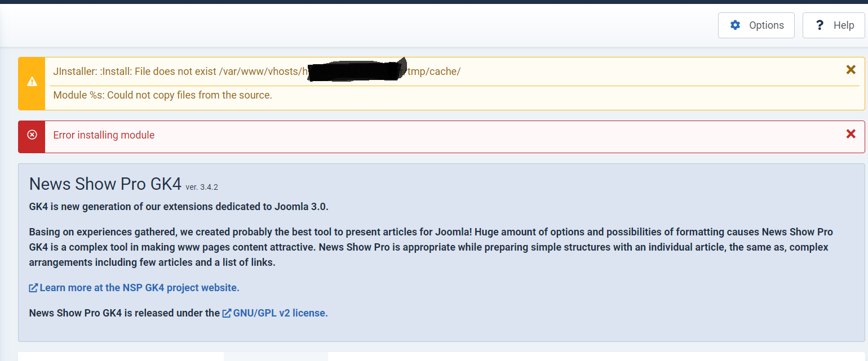Click 'Could not copy files from the source' text
This screenshot has height=361, width=868.
coord(189,95)
